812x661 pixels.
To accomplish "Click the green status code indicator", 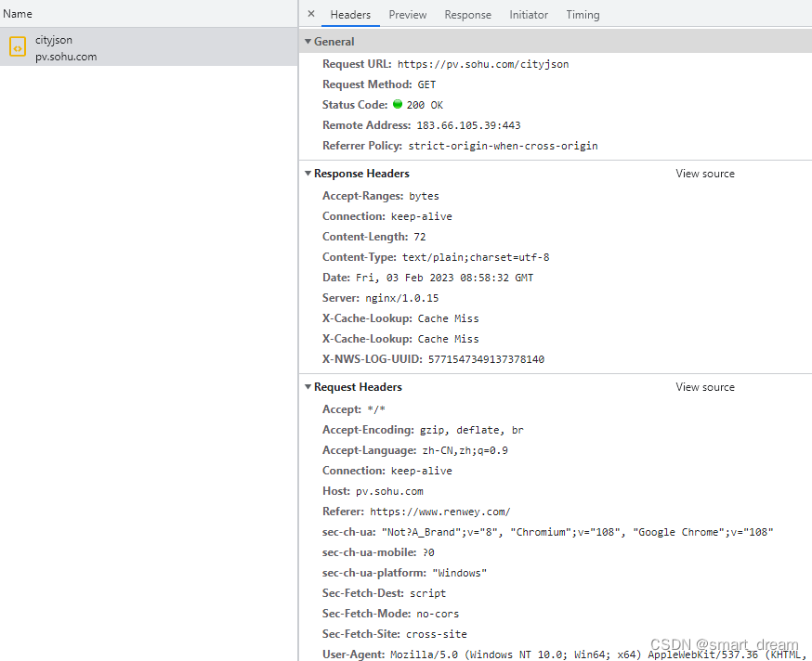I will 398,104.
